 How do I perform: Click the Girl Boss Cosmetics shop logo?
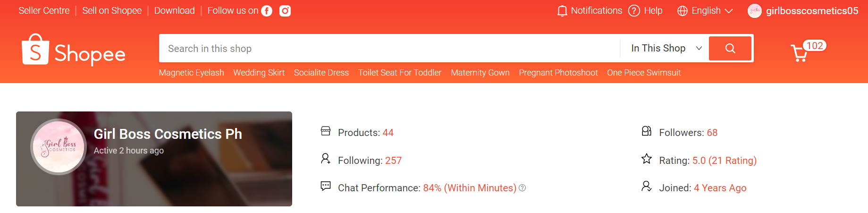click(59, 147)
